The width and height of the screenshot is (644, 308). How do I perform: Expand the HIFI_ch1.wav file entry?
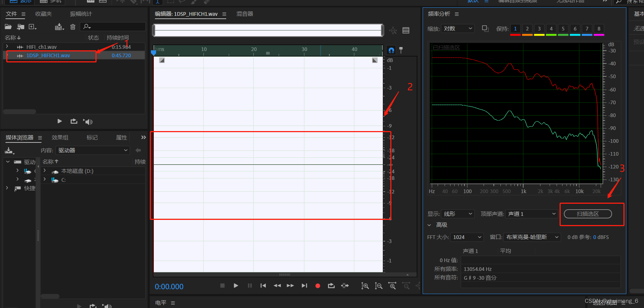click(7, 47)
